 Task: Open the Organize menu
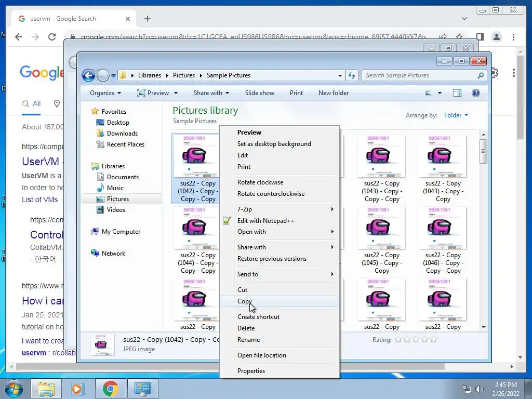click(105, 93)
